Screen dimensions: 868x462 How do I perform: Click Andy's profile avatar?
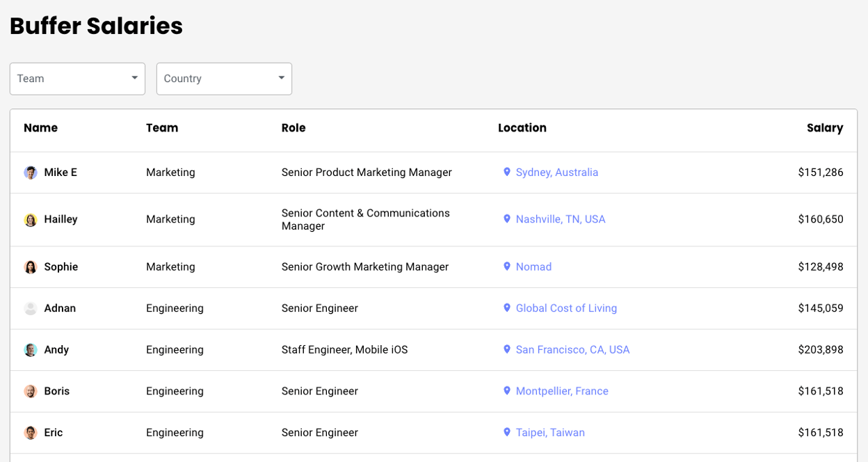[x=31, y=350]
